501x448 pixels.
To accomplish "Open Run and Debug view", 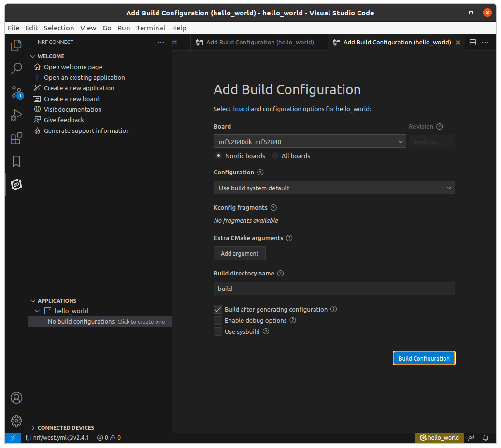I will pyautogui.click(x=16, y=115).
